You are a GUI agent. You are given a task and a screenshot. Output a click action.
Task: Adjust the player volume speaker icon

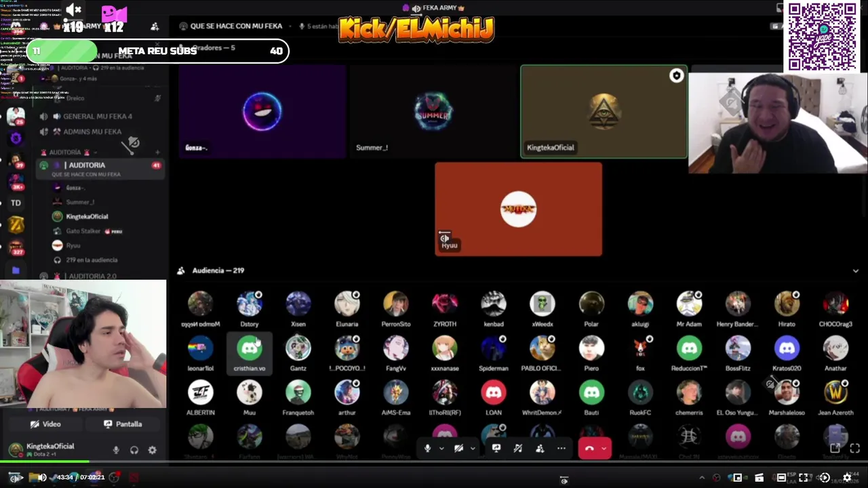click(x=41, y=478)
